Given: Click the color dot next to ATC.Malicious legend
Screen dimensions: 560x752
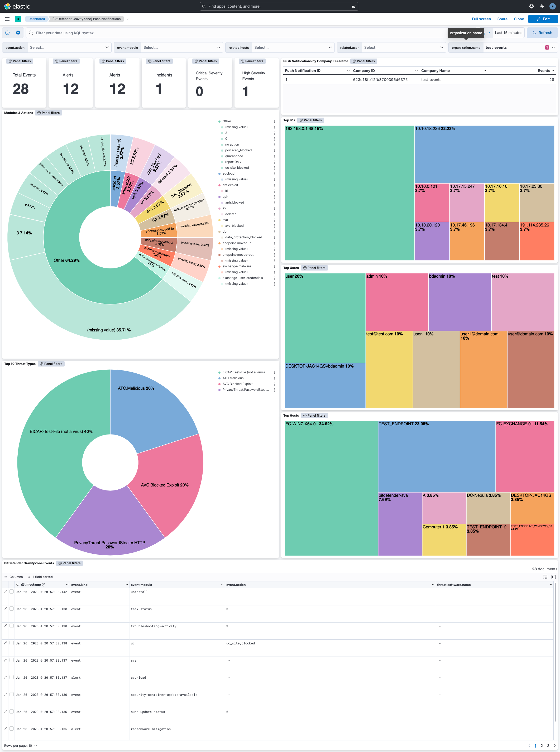Looking at the screenshot, I should 220,378.
